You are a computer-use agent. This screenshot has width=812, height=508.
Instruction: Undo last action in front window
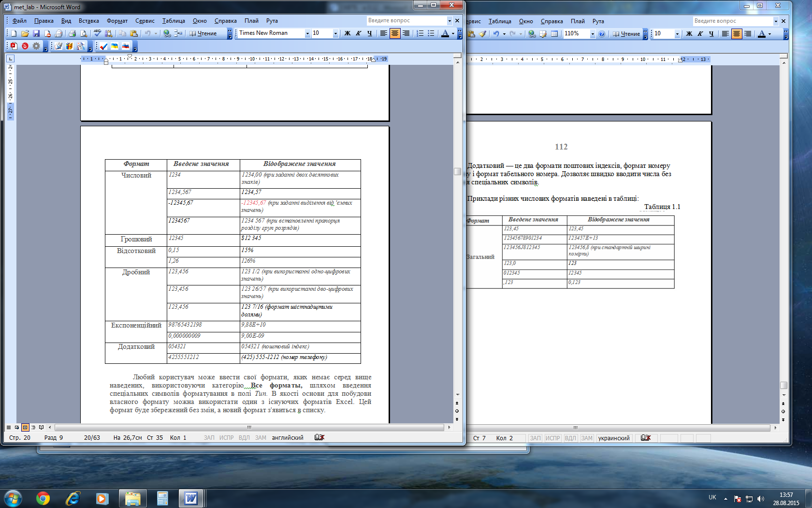[147, 33]
